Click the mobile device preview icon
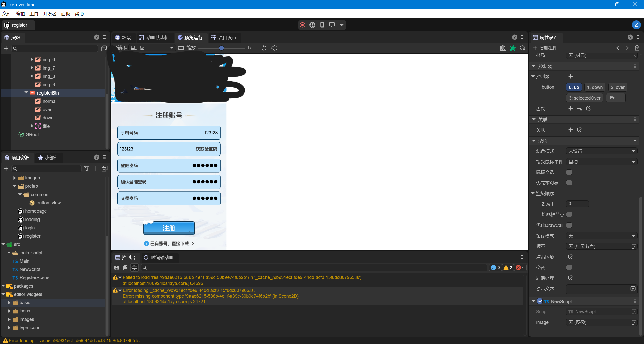The height and width of the screenshot is (344, 644). (322, 25)
